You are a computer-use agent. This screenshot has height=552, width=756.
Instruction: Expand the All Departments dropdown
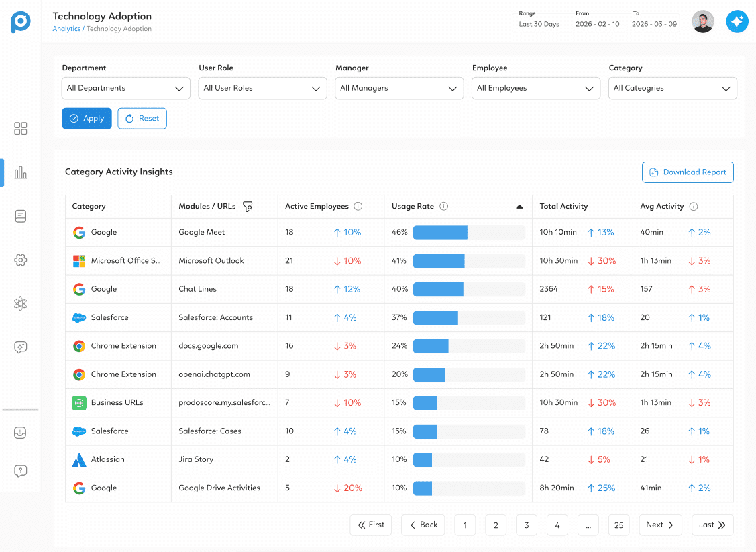coord(126,88)
